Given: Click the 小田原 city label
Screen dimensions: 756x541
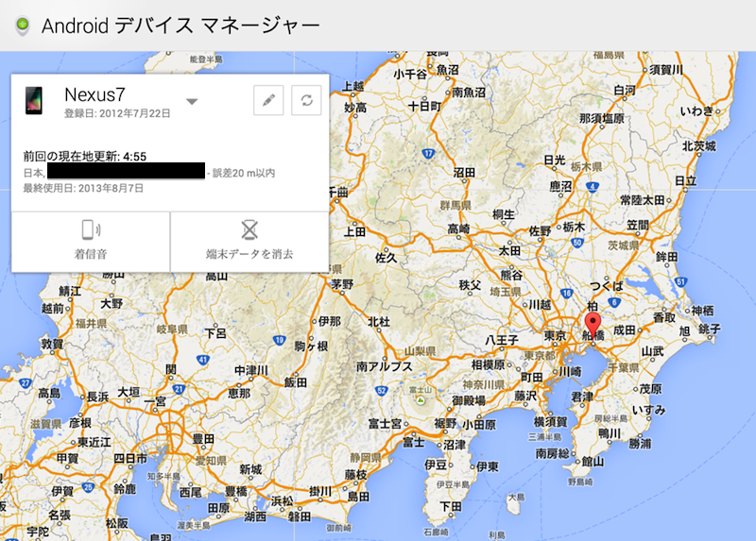Looking at the screenshot, I should 479,425.
